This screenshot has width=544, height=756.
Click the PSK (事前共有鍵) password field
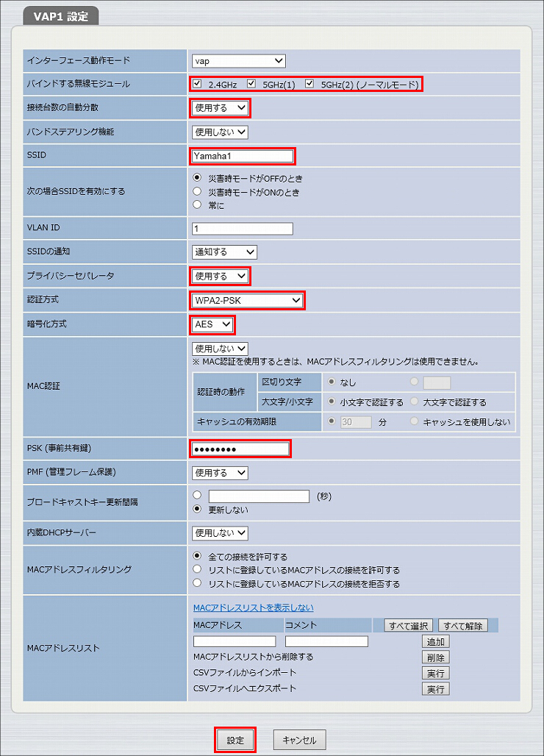tap(240, 449)
